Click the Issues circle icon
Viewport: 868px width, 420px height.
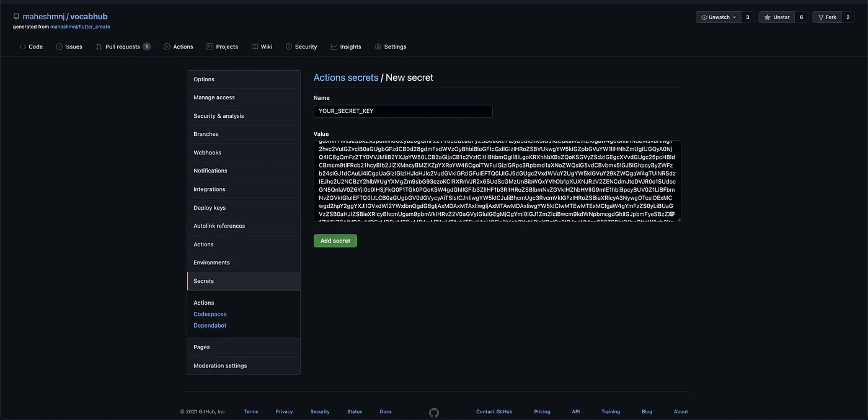tap(59, 47)
